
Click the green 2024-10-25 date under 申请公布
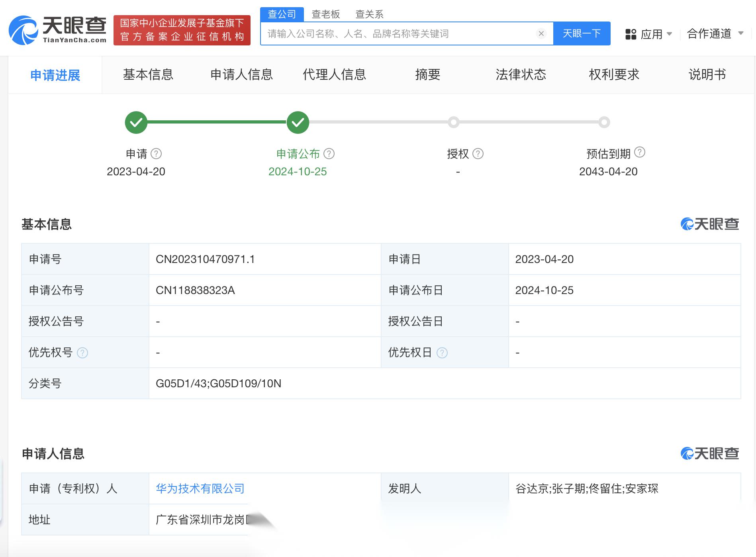[298, 172]
